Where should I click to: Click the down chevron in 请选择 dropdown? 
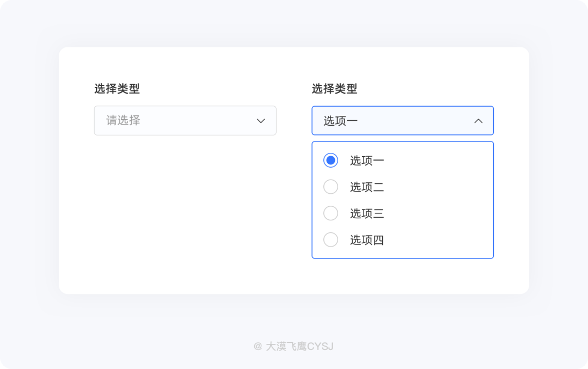pyautogui.click(x=261, y=121)
